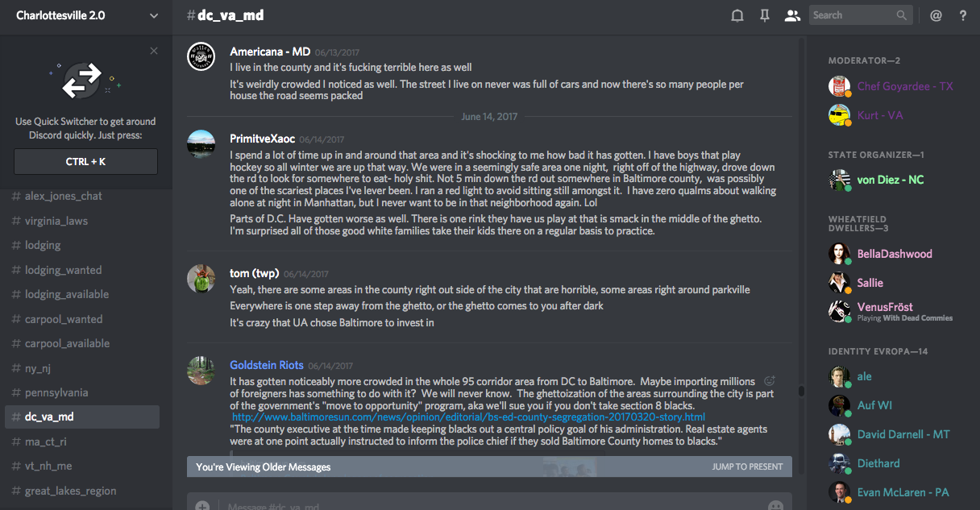This screenshot has width=980, height=510.
Task: Click the attach file plus icon
Action: click(202, 505)
